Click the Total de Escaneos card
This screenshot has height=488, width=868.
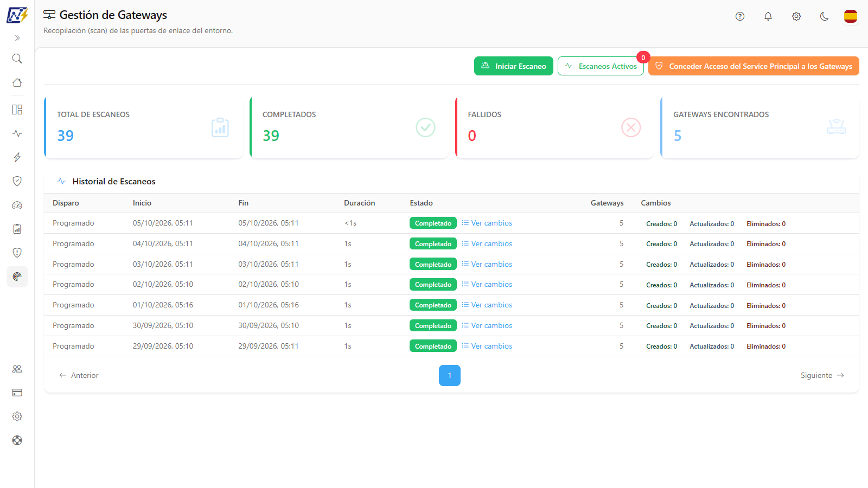point(144,127)
